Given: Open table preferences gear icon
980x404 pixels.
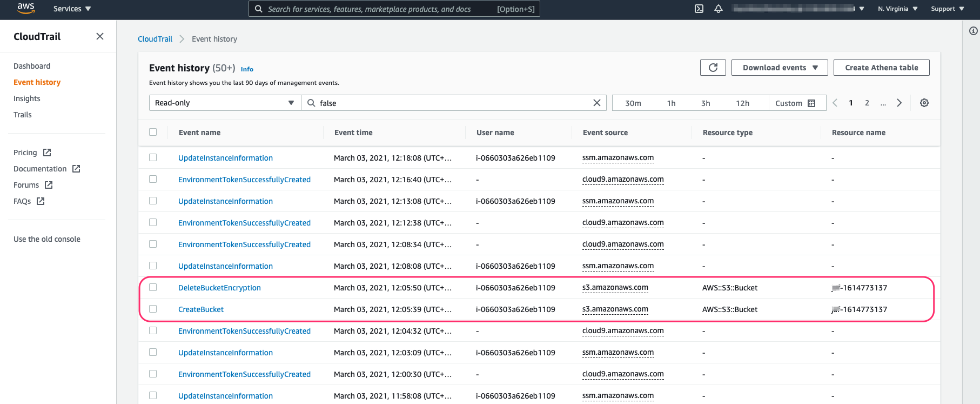Looking at the screenshot, I should tap(924, 103).
